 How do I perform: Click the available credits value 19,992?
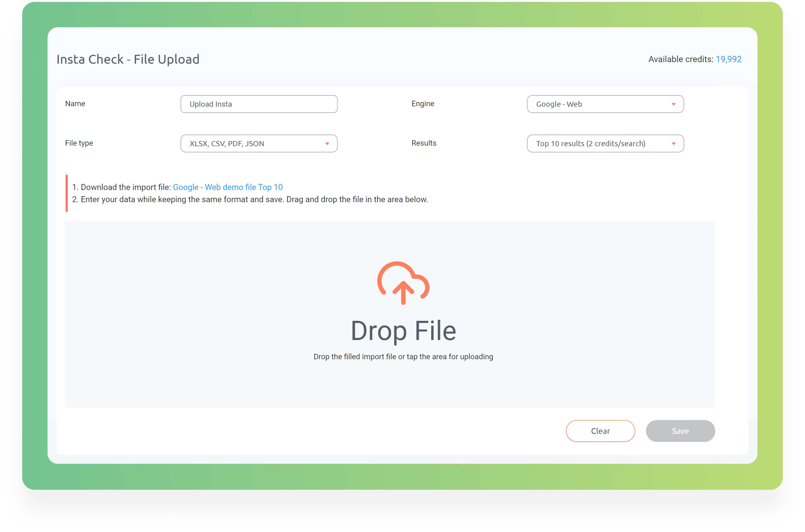click(x=729, y=59)
